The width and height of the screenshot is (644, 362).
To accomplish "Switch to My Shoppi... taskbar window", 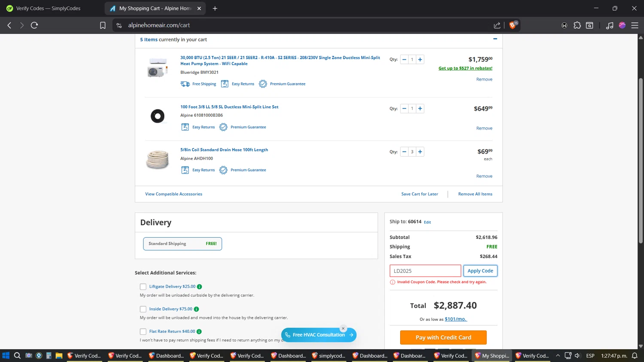I will (x=492, y=356).
